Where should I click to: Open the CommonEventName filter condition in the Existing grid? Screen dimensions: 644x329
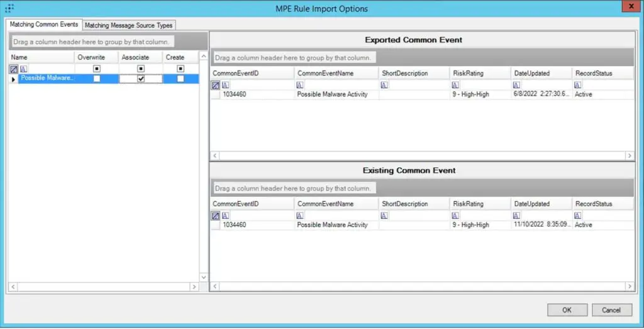(300, 216)
